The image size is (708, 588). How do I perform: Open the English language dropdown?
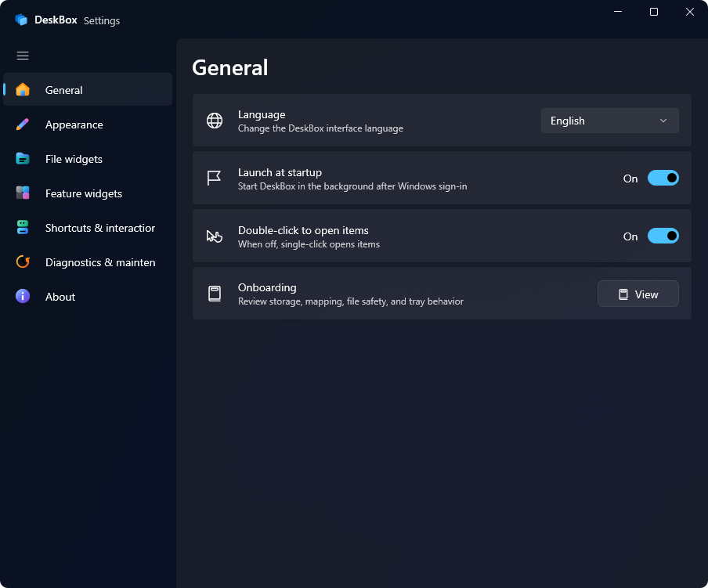point(609,121)
